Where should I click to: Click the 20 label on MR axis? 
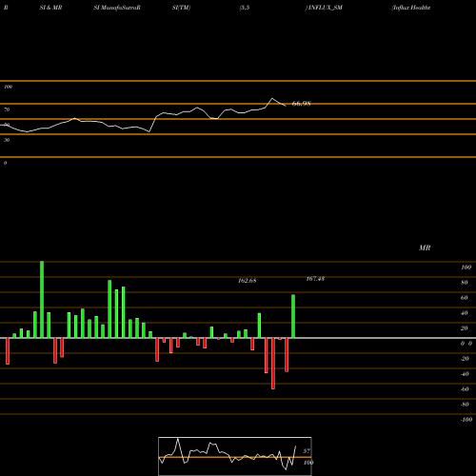tap(465, 328)
